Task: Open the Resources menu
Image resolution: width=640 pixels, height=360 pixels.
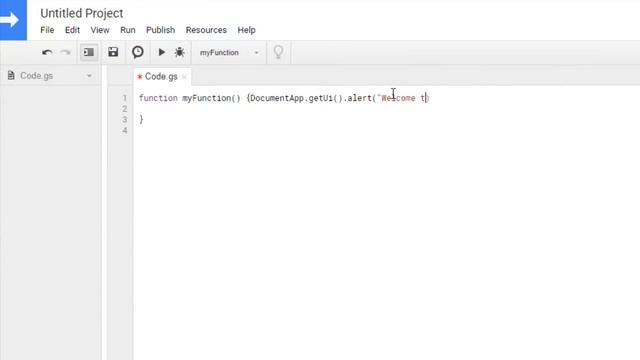Action: [206, 30]
